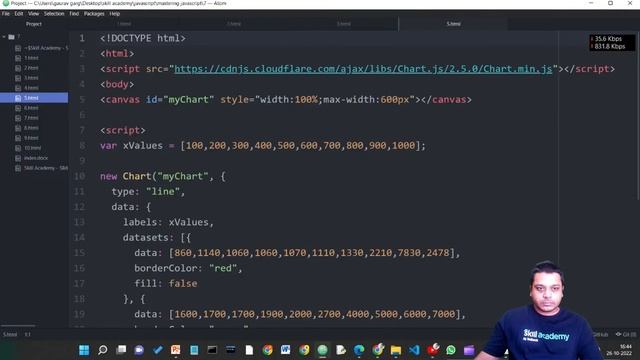Open the View menu
This screenshot has width=640, height=360.
(x=33, y=13)
